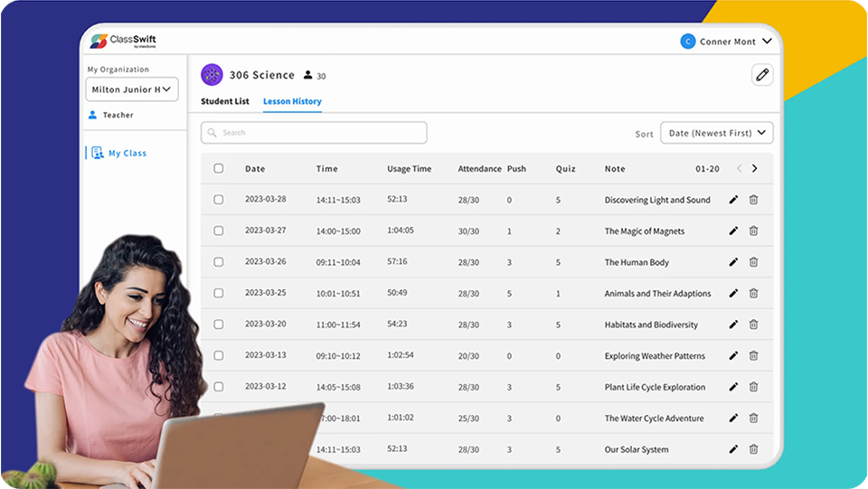
Task: Open the Date (Newest First) sort dropdown
Action: [x=716, y=133]
